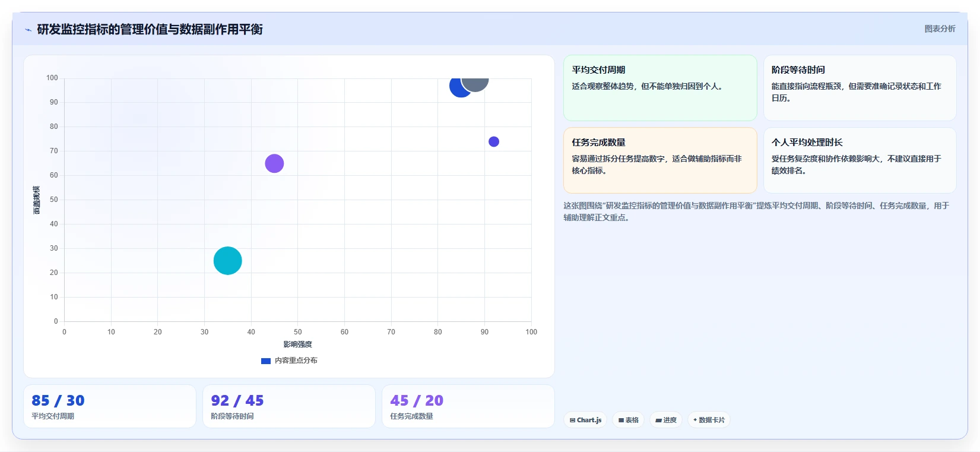Click the chart summary paragraph starting 这张图围绕
Viewport: 980px width, 452px height.
pos(756,211)
